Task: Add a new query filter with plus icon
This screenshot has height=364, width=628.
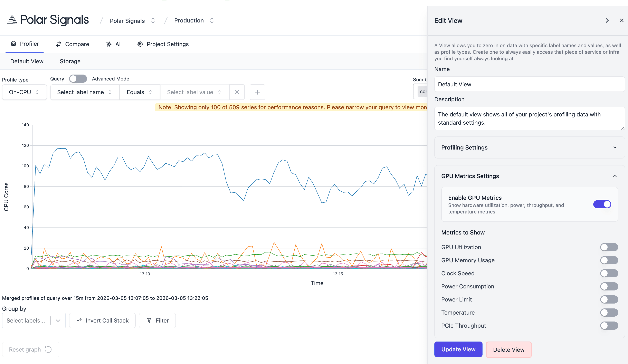Action: 257,92
